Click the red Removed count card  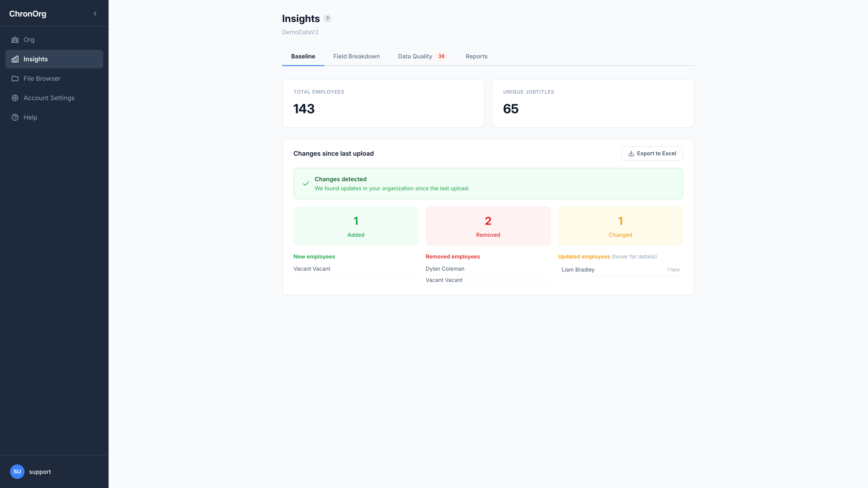click(488, 226)
